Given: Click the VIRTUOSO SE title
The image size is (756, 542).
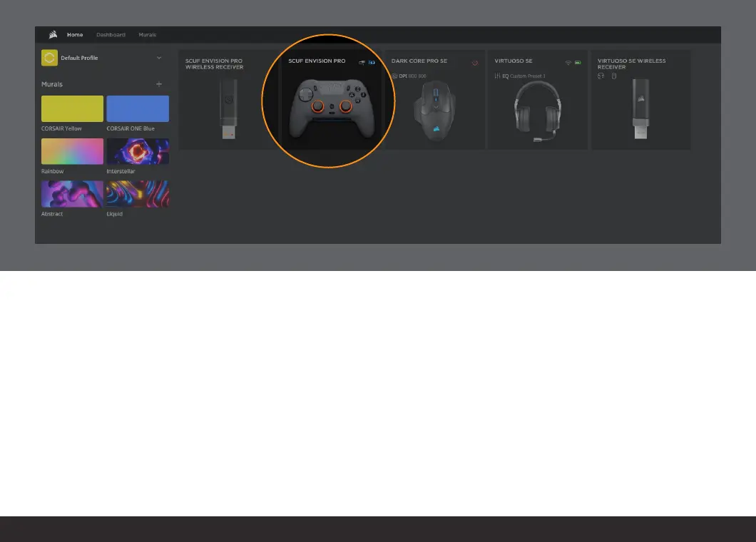Looking at the screenshot, I should click(x=514, y=61).
